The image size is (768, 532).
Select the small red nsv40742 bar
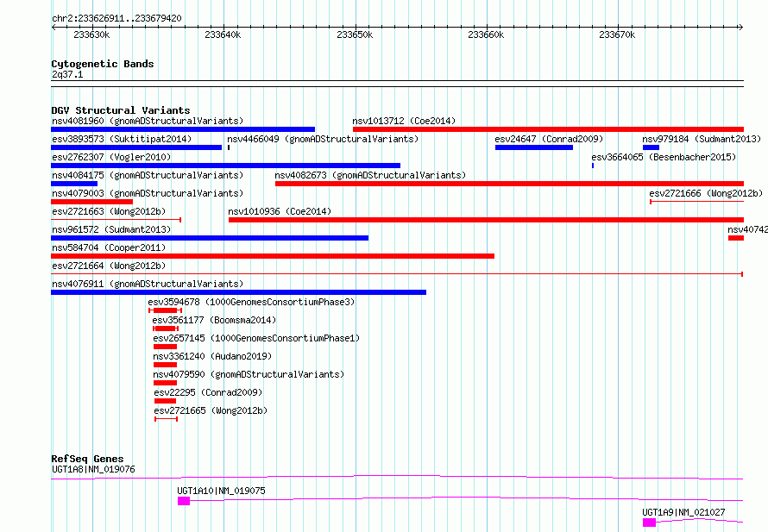(736, 238)
